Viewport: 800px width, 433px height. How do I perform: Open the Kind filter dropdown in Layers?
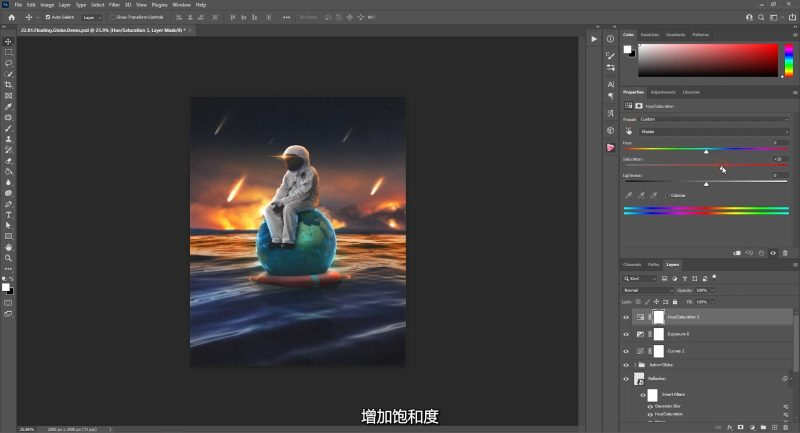point(640,278)
